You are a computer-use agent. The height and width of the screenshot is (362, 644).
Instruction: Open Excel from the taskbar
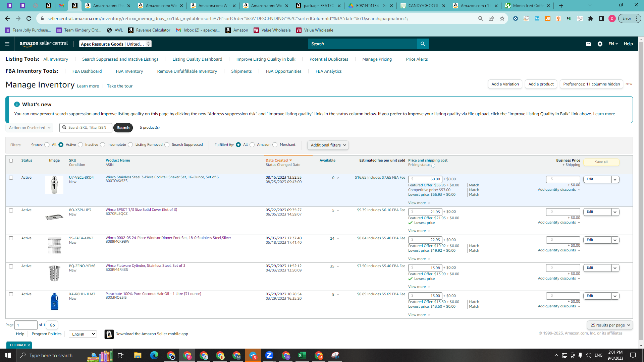(x=302, y=355)
